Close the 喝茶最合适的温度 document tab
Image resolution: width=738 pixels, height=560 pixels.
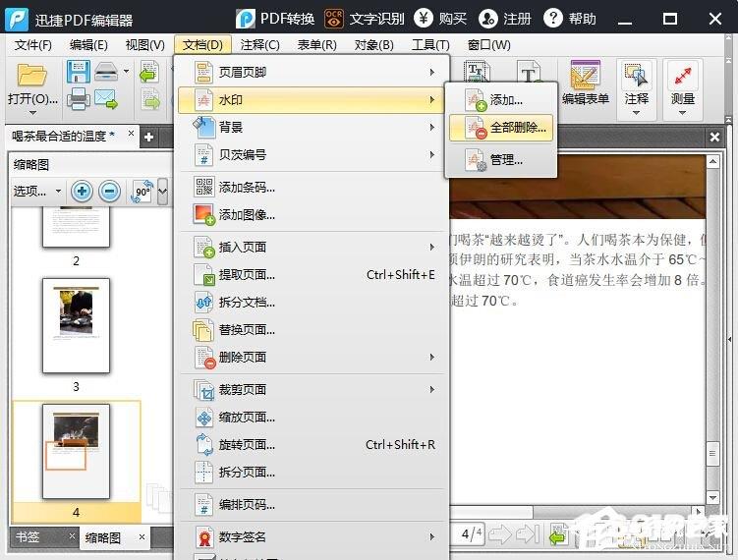click(131, 134)
